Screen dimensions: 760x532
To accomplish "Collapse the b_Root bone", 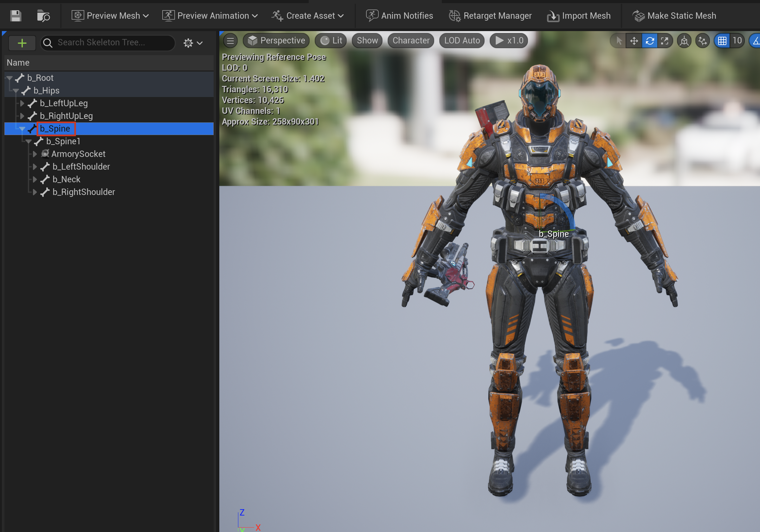I will click(10, 78).
